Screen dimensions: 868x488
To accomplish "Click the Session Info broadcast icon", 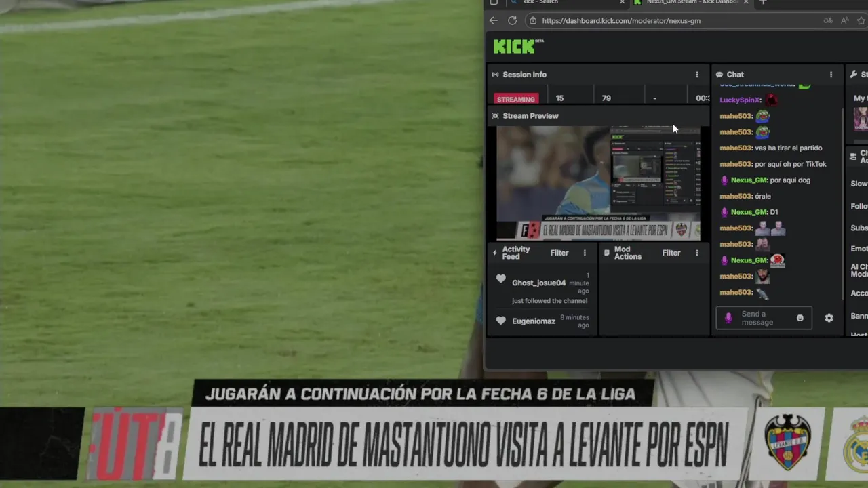I will (495, 75).
